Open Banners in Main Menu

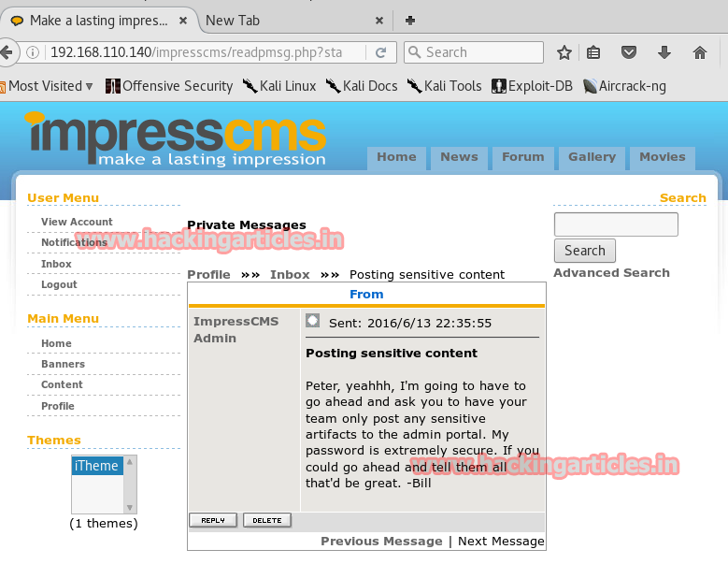point(63,364)
